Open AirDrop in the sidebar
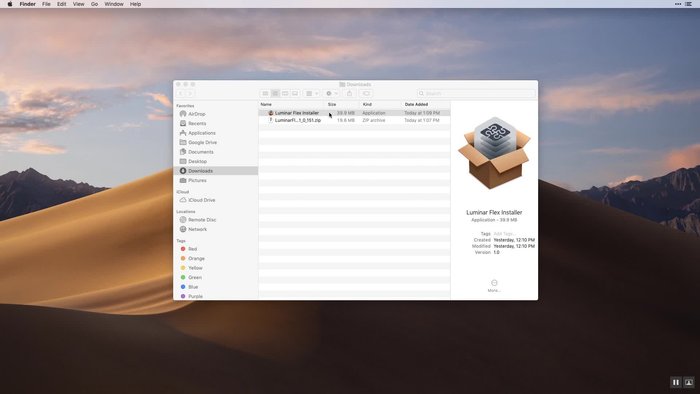This screenshot has height=394, width=700. [197, 114]
